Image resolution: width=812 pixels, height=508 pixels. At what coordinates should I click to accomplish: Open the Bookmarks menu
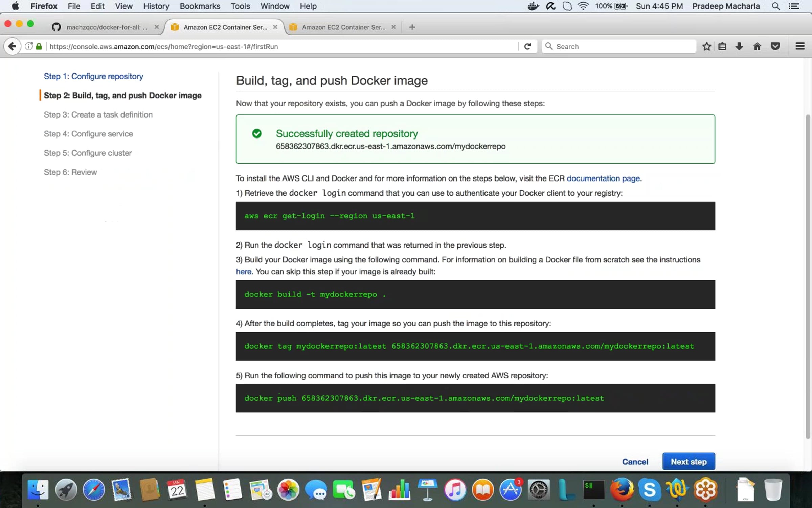pyautogui.click(x=200, y=6)
